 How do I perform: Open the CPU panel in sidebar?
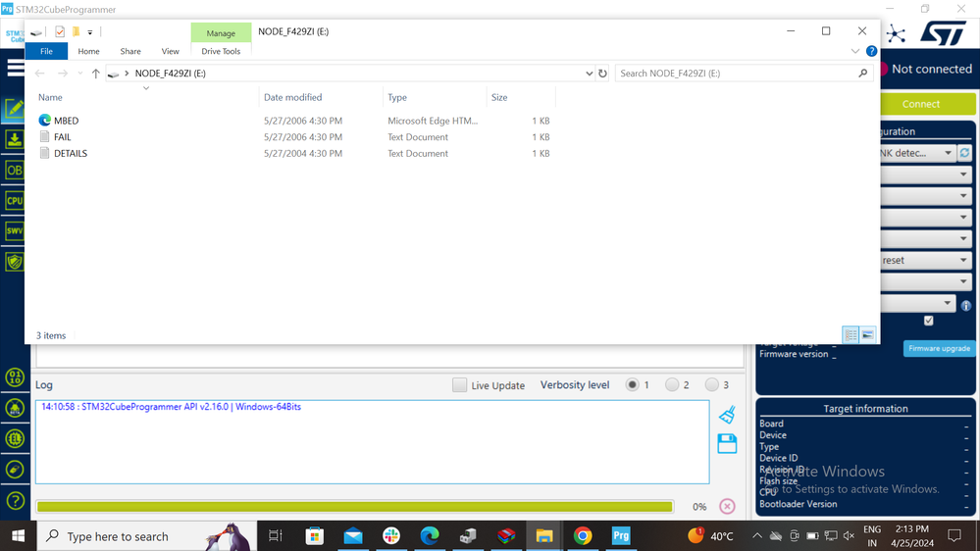pos(14,201)
